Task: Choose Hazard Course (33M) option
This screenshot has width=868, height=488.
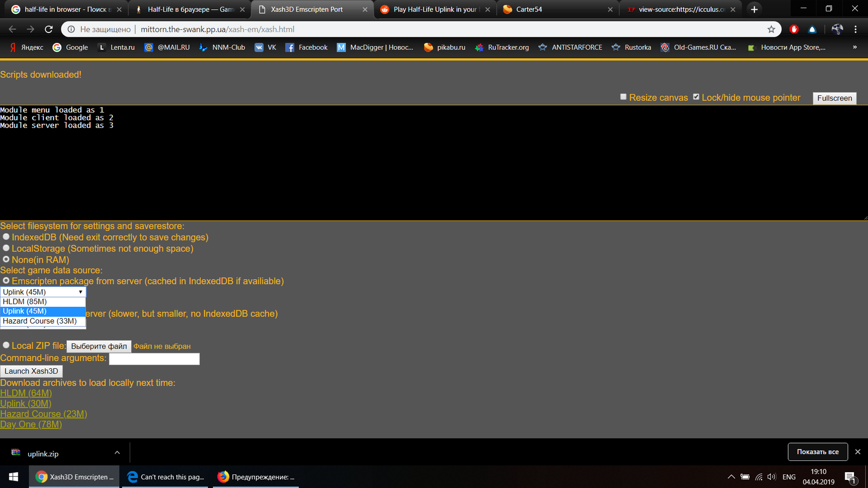Action: coord(43,321)
